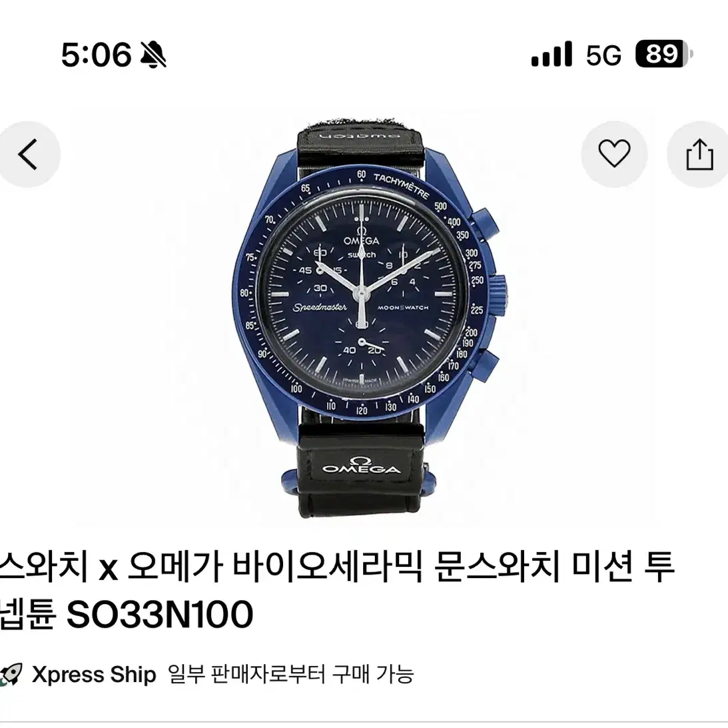The height and width of the screenshot is (728, 728).
Task: Select the SO33N100 model number text
Action: (160, 614)
